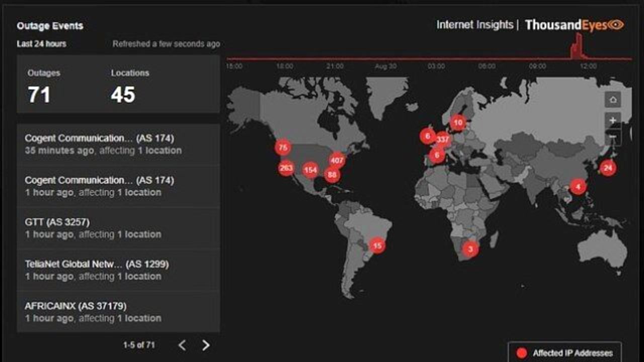Click the Outages count 71
Viewport: 644px width, 362px height.
pyautogui.click(x=39, y=95)
